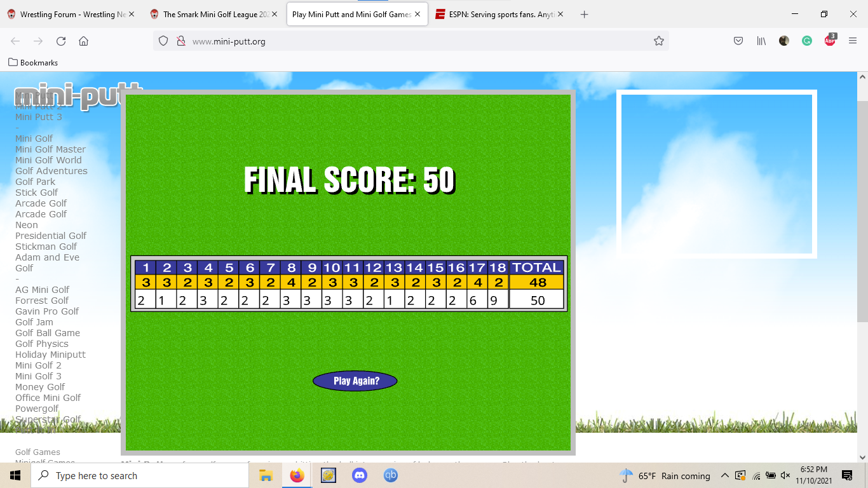
Task: Reload the current page
Action: click(x=61, y=41)
